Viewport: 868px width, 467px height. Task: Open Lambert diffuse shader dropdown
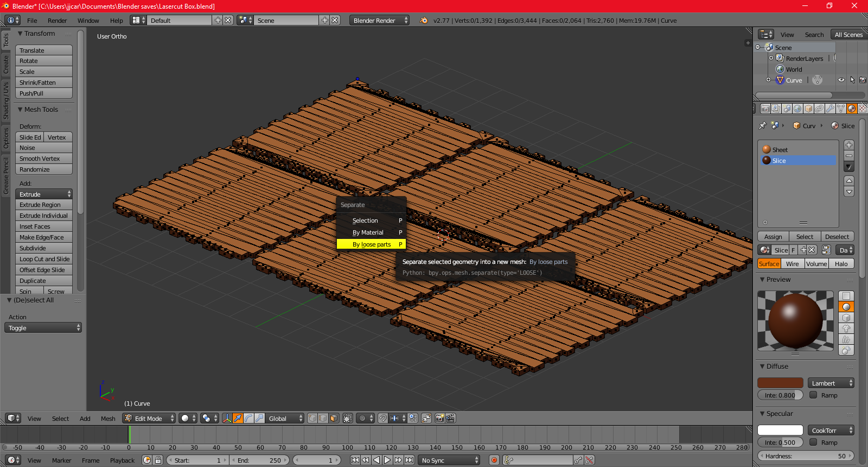pyautogui.click(x=831, y=383)
